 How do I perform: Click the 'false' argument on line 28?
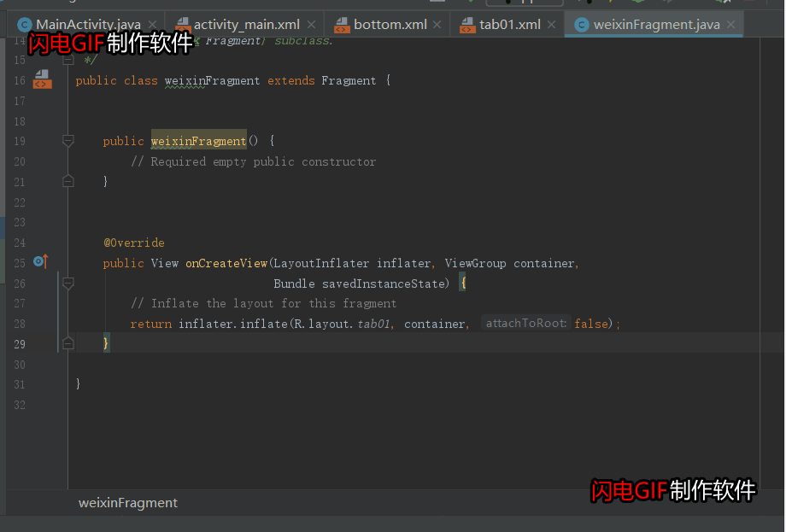pyautogui.click(x=591, y=324)
